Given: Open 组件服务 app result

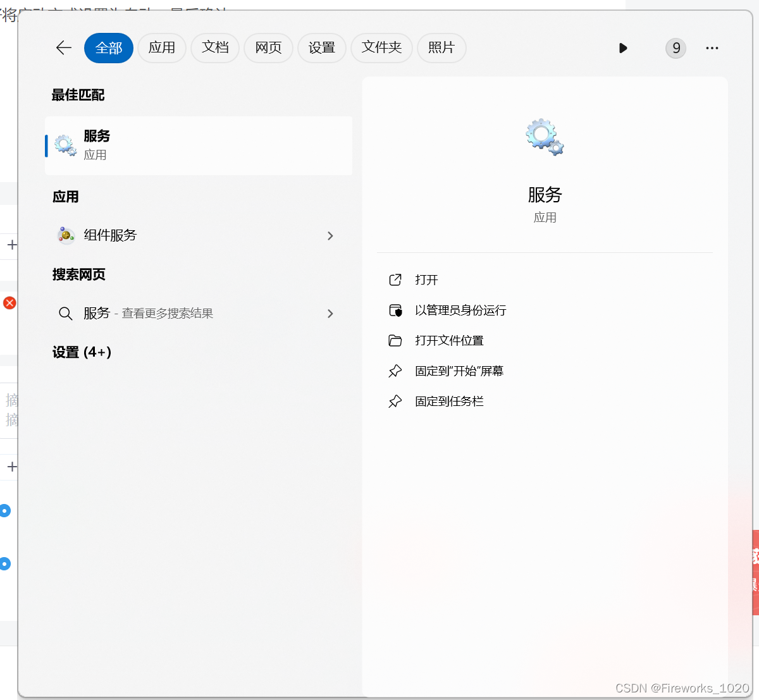Looking at the screenshot, I should coord(199,235).
